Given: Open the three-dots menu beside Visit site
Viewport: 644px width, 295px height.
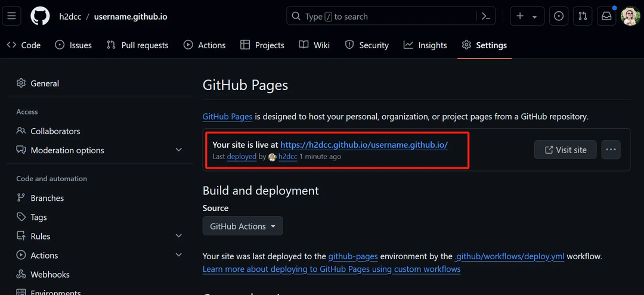Looking at the screenshot, I should [x=611, y=150].
